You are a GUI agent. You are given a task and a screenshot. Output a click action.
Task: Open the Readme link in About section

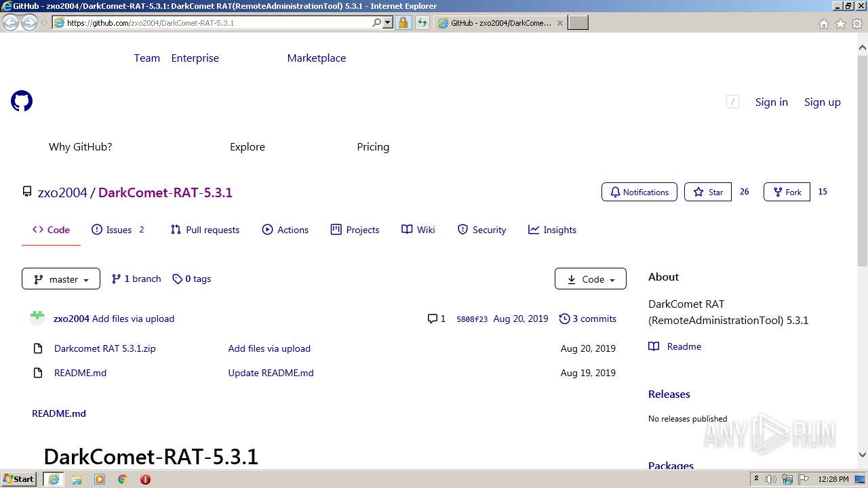click(675, 346)
